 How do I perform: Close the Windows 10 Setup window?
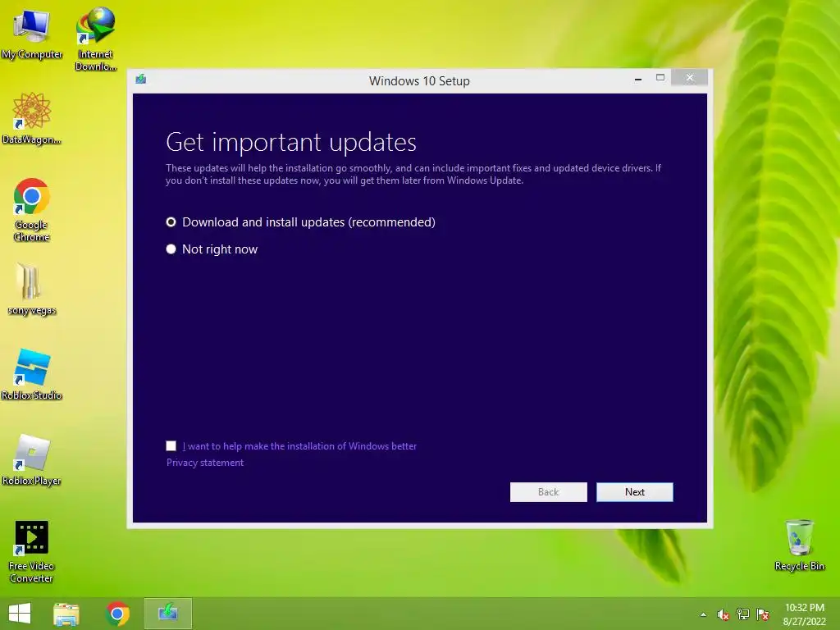[x=689, y=78]
